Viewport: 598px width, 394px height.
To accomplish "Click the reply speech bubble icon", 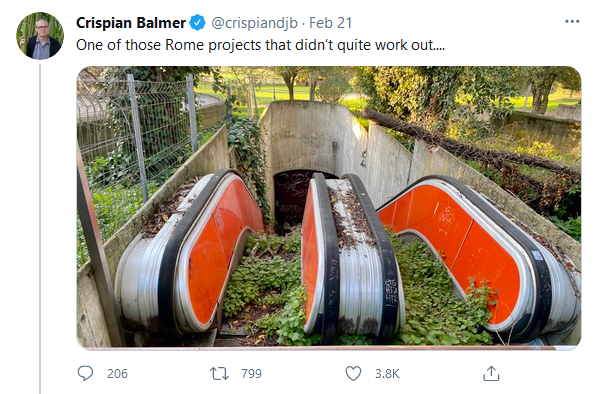I will click(85, 373).
